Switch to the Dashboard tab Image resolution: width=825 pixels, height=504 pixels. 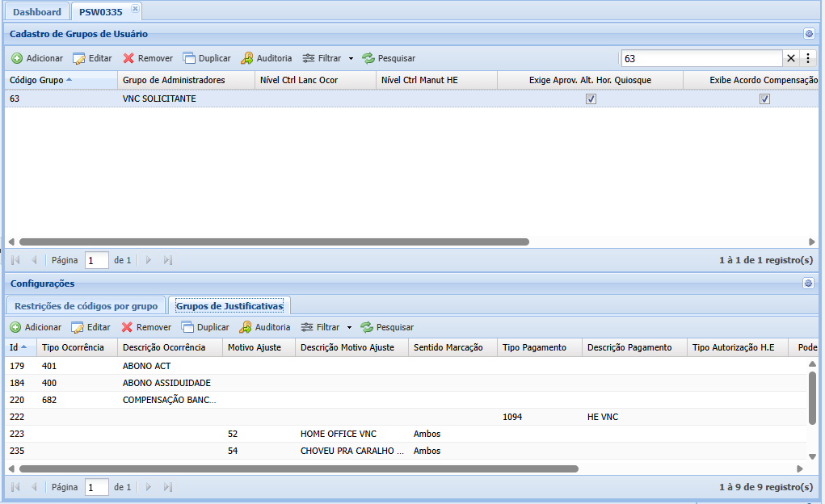[x=37, y=11]
